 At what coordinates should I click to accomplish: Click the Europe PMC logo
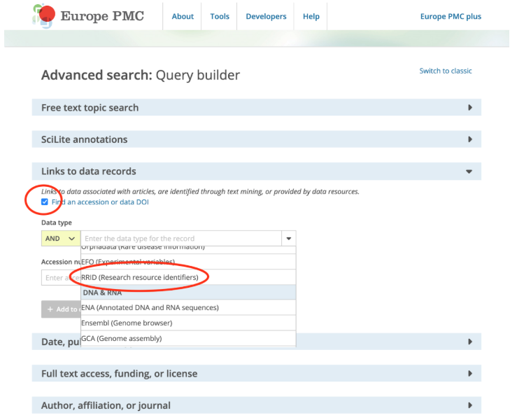[x=88, y=16]
